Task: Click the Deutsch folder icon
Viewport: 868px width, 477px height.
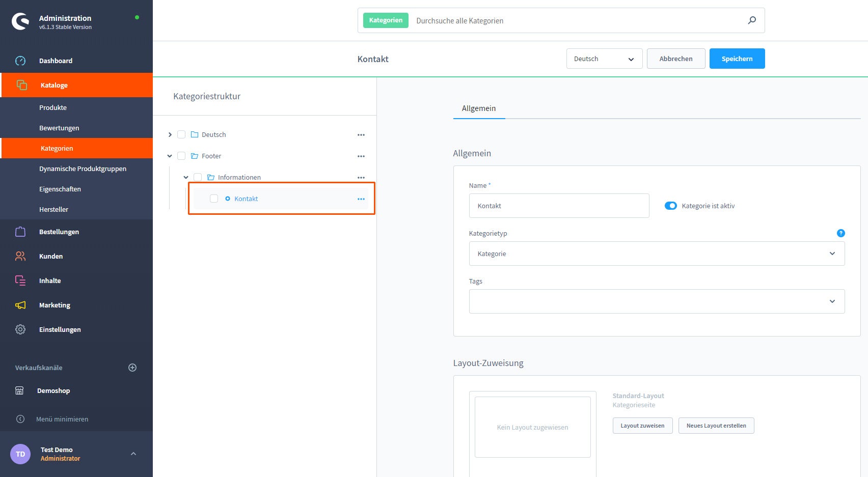Action: (195, 134)
